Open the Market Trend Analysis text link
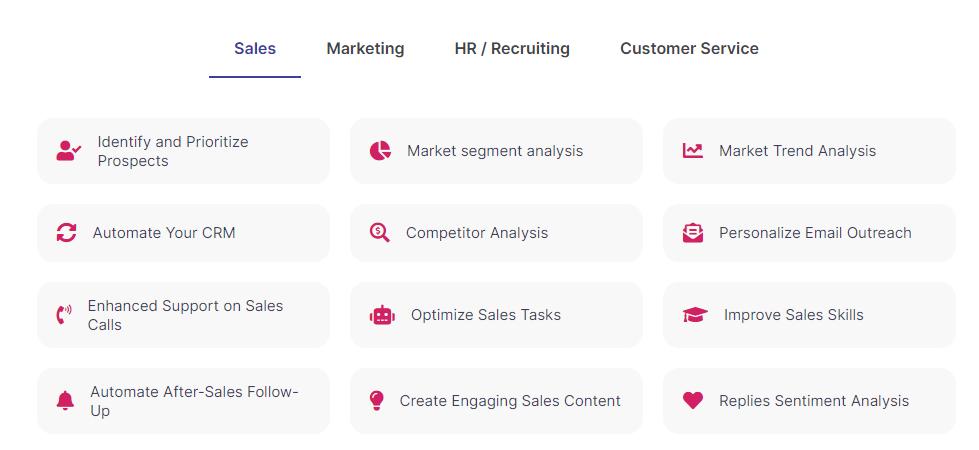Image resolution: width=979 pixels, height=450 pixels. (x=797, y=151)
